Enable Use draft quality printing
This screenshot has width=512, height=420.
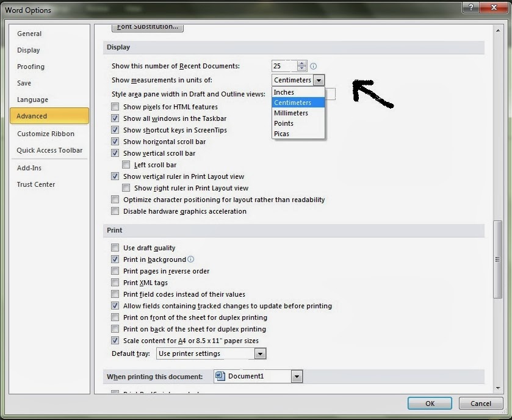point(115,248)
